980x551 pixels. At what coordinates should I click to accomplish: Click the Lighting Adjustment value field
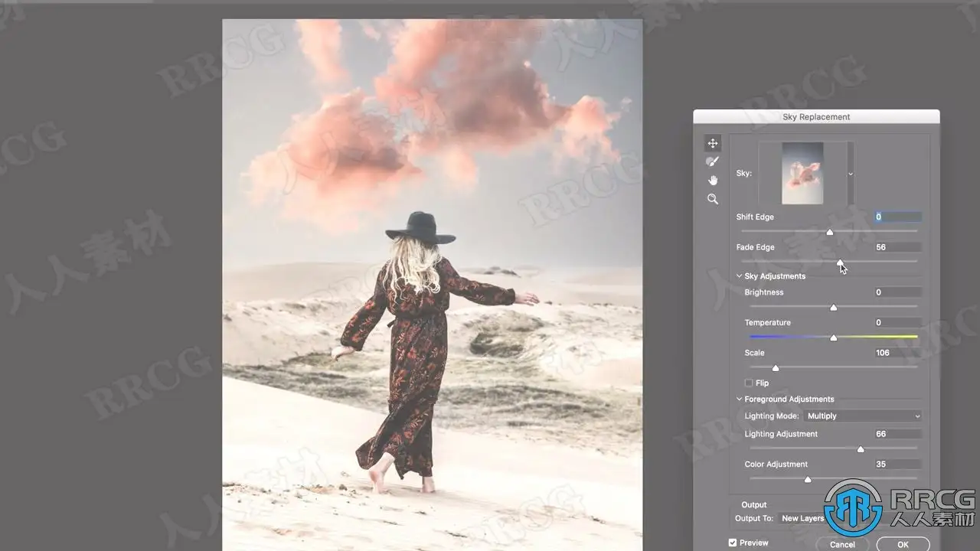pos(898,434)
